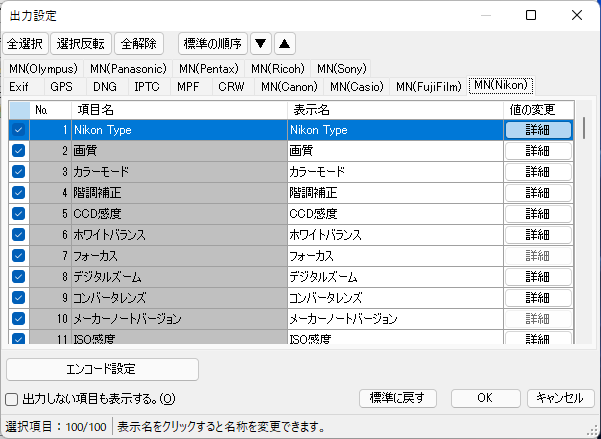Open 詳細 for the カラーモード row
The height and width of the screenshot is (439, 601).
point(538,172)
